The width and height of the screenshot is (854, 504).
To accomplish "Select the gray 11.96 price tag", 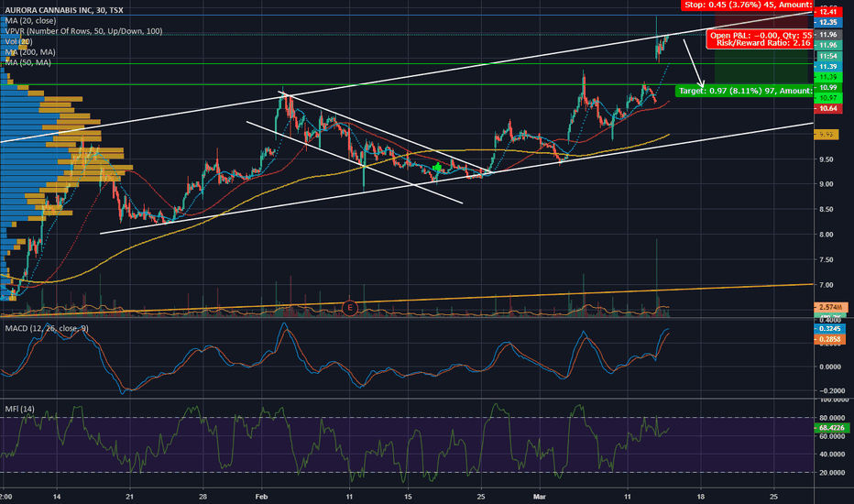I will click(x=827, y=35).
